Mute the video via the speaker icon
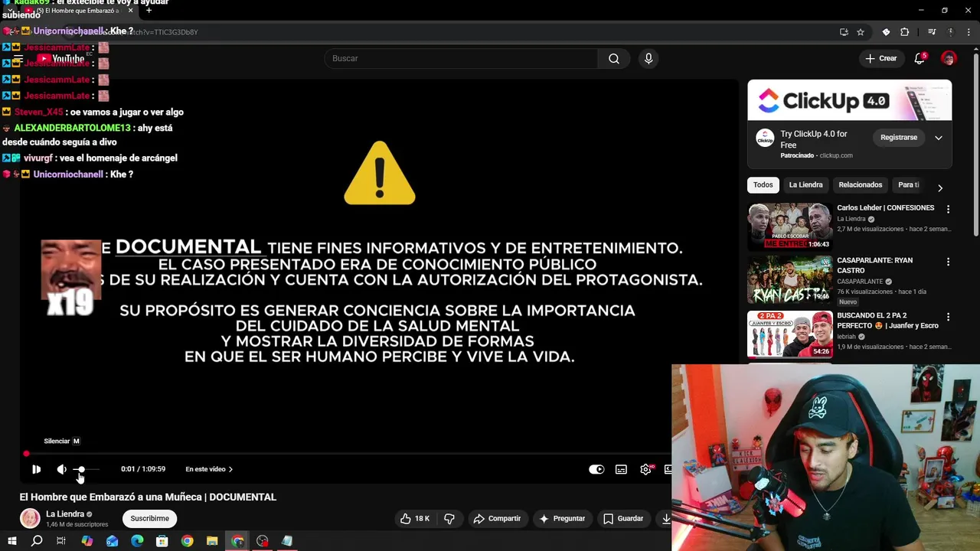980x551 pixels. pos(61,469)
